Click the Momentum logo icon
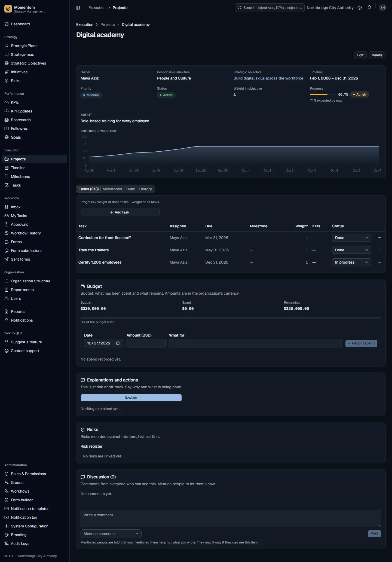Viewport: 392px width, 562px height. pos(8,9)
